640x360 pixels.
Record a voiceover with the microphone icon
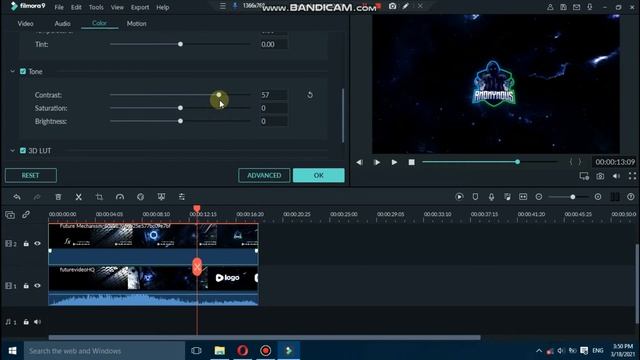pyautogui.click(x=491, y=197)
